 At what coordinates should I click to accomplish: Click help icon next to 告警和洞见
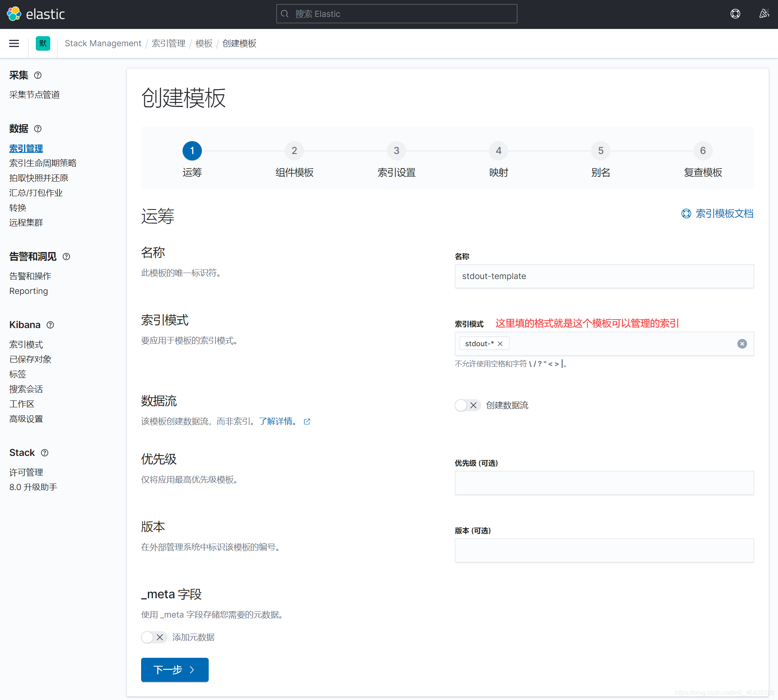click(x=66, y=257)
